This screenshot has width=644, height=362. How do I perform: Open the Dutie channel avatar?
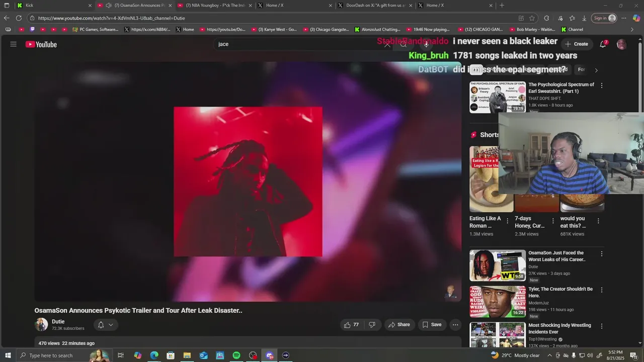(41, 325)
